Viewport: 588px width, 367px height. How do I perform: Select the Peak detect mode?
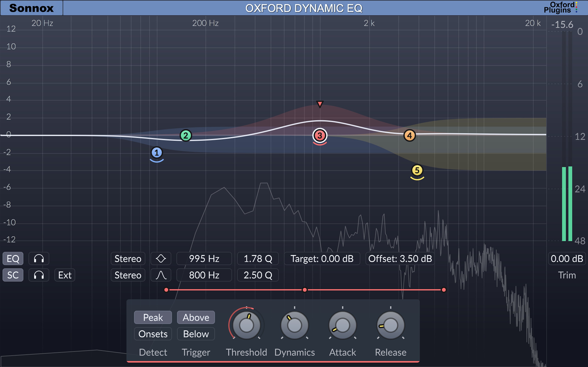153,317
